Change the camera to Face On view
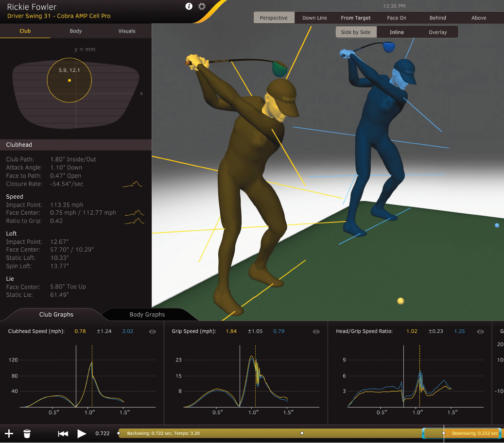Image resolution: width=504 pixels, height=443 pixels. tap(397, 18)
